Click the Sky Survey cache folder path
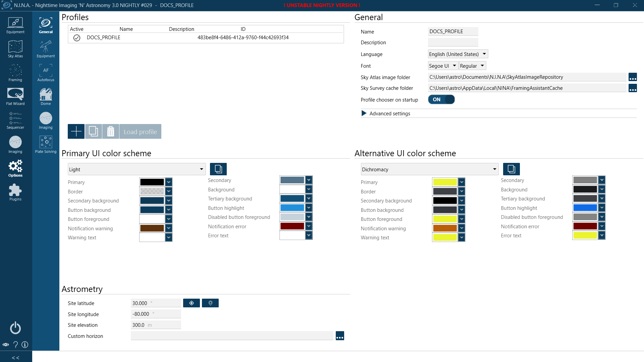This screenshot has width=644, height=362. [527, 88]
